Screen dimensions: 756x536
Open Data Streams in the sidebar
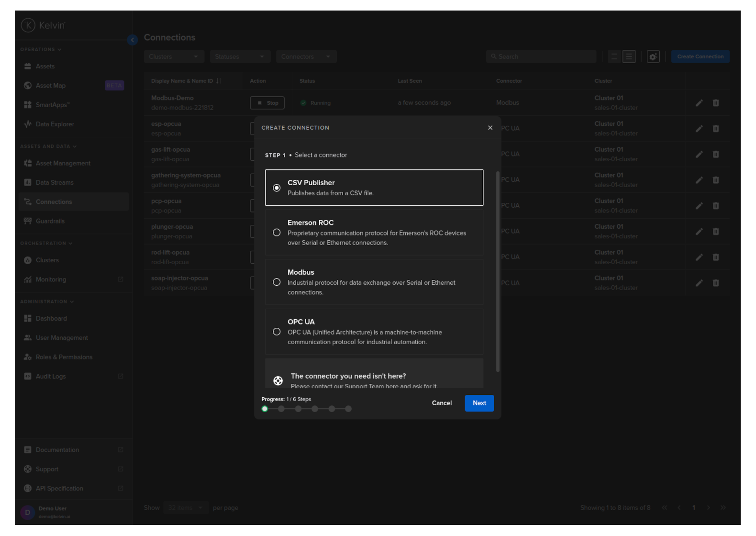55,182
